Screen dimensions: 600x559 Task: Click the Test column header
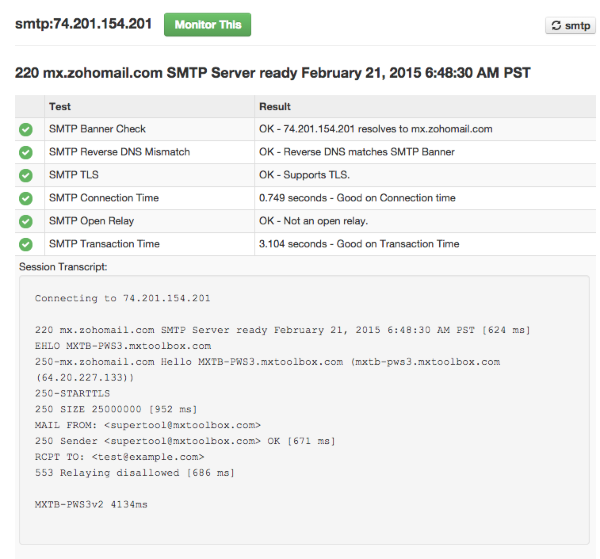pyautogui.click(x=60, y=106)
